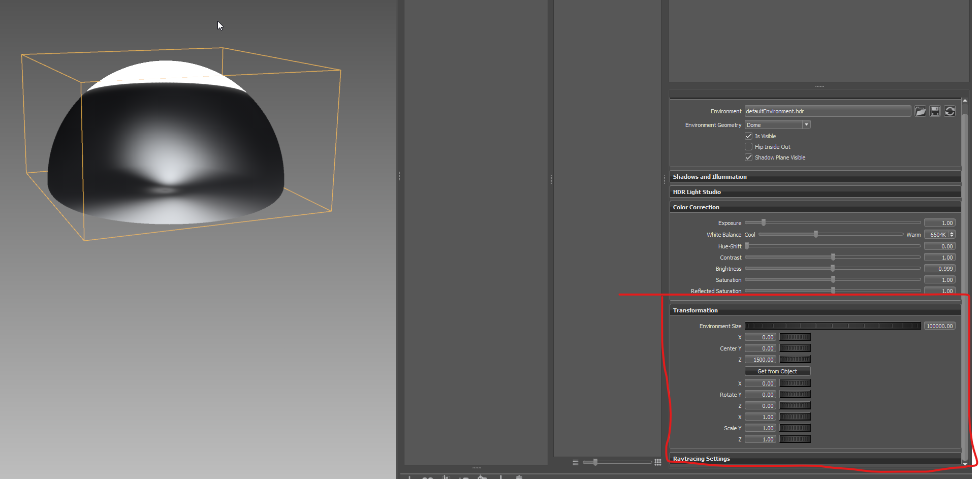
Task: Click the Center Z 1500.00 field
Action: point(760,360)
